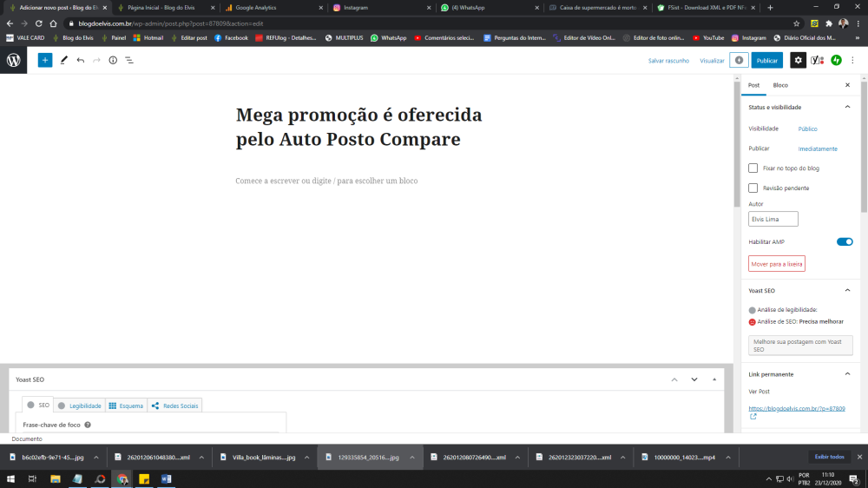868x488 pixels.
Task: Open Yoast SEO sidebar icon
Action: 817,61
